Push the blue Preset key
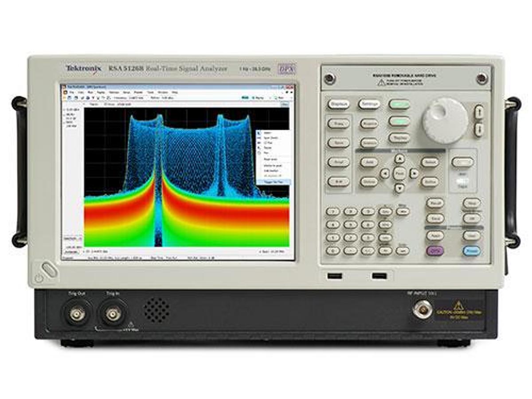 (472, 251)
